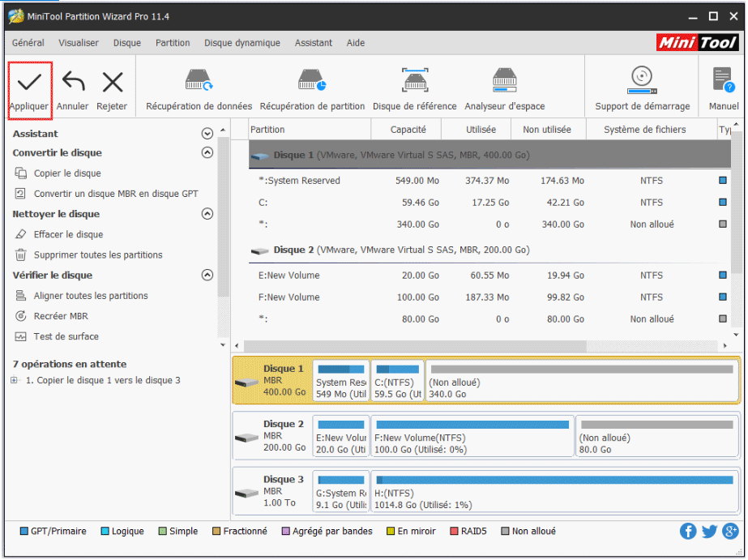This screenshot has height=560, width=748.
Task: Expand the Assistant section
Action: click(x=207, y=134)
